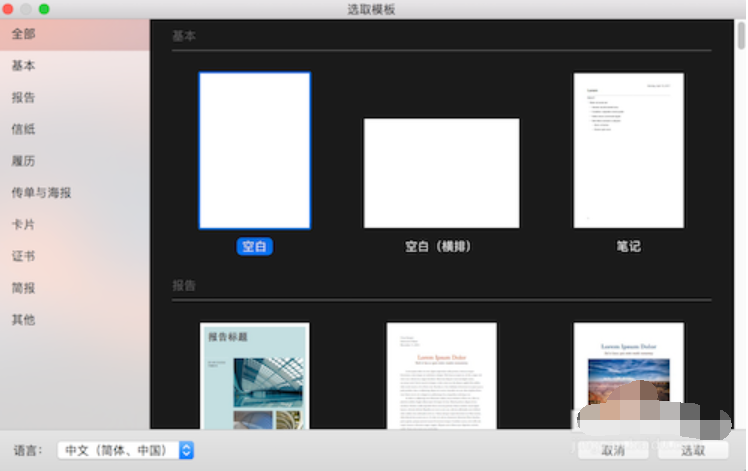
Task: Show the 报告 templates category
Action: 24,98
